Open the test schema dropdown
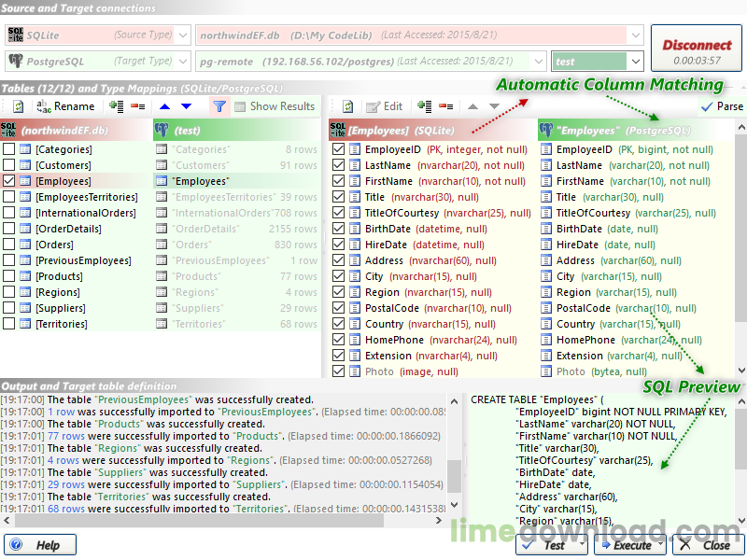This screenshot has width=747, height=560. tap(636, 62)
